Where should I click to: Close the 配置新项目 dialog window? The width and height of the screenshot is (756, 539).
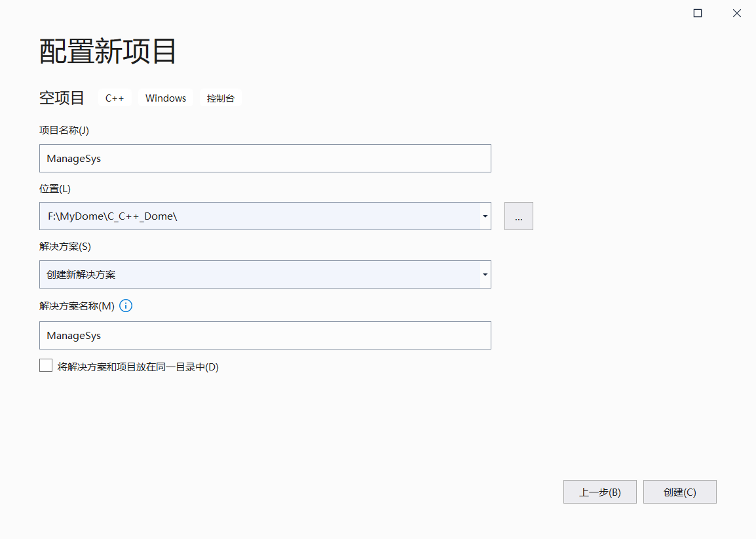point(737,13)
